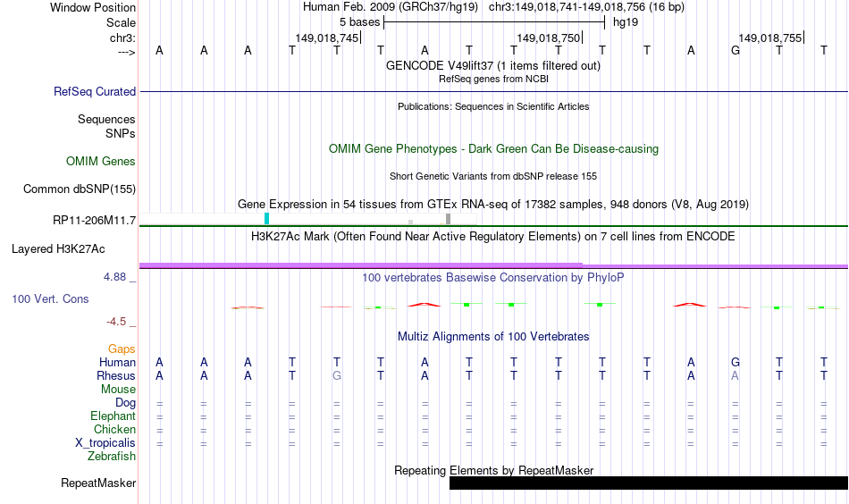The height and width of the screenshot is (504, 849).
Task: Click the ---> strand direction arrow
Action: pyautogui.click(x=127, y=52)
